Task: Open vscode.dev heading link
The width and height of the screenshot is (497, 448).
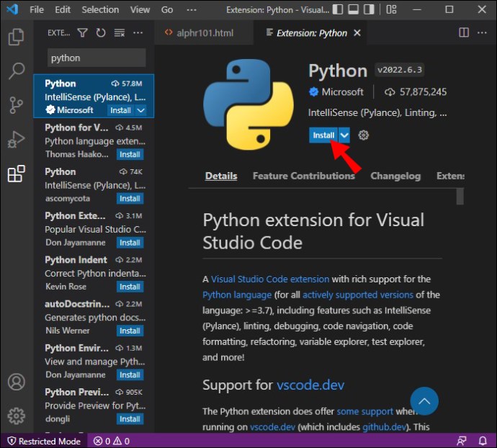Action: coord(310,385)
